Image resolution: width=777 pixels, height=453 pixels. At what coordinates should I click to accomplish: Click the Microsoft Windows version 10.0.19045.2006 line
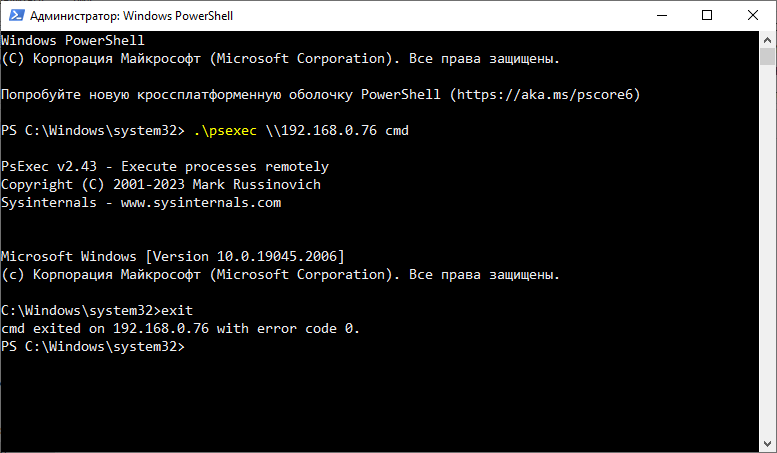pos(173,257)
